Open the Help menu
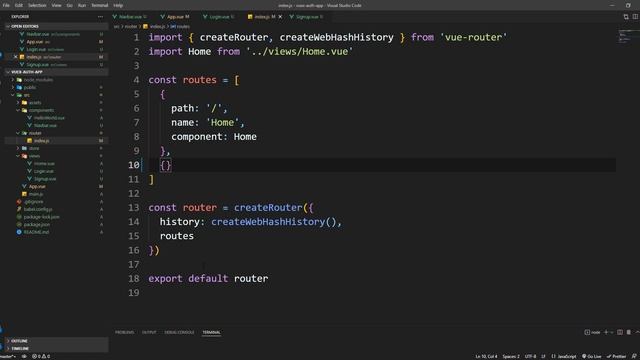The image size is (640, 360). click(x=118, y=5)
